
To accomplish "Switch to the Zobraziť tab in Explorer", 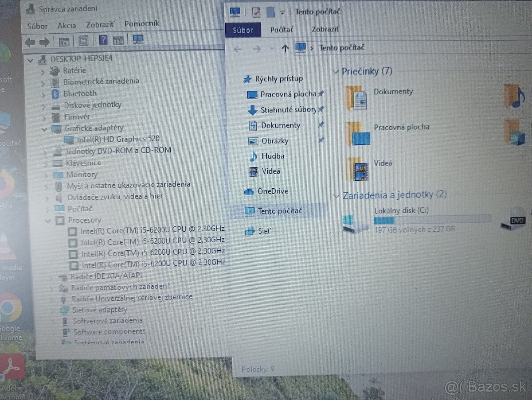I will tap(325, 29).
